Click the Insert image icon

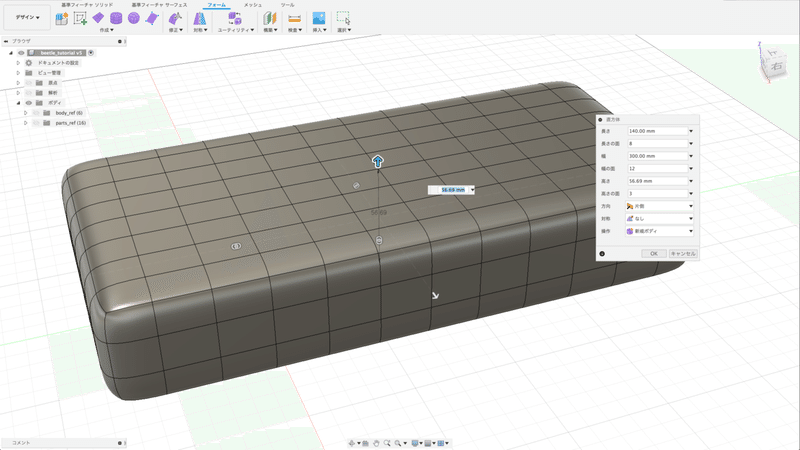point(319,18)
